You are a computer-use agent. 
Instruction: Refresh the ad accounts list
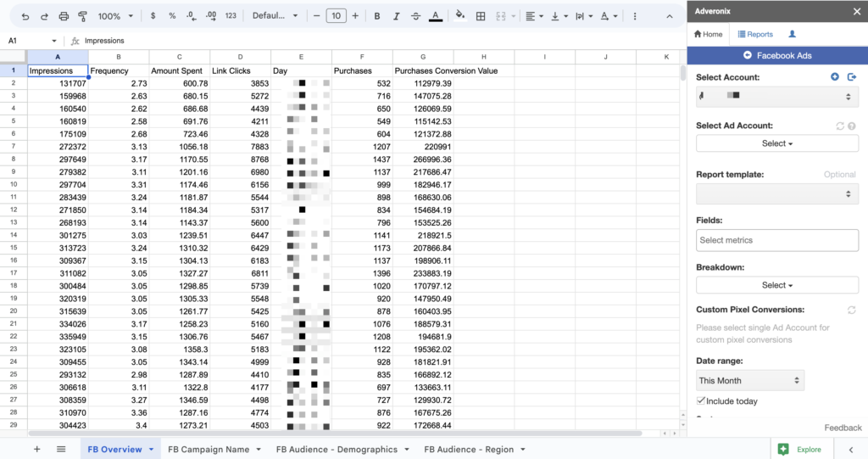click(x=840, y=126)
